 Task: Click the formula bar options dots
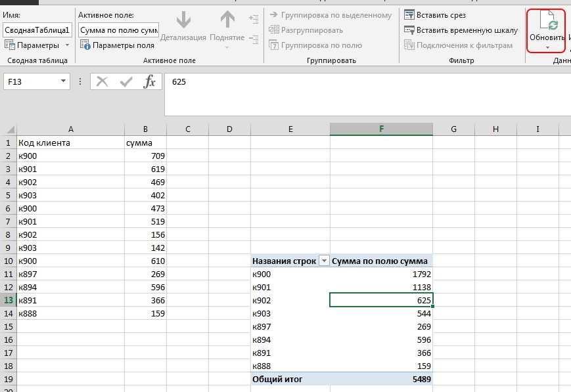(80, 81)
